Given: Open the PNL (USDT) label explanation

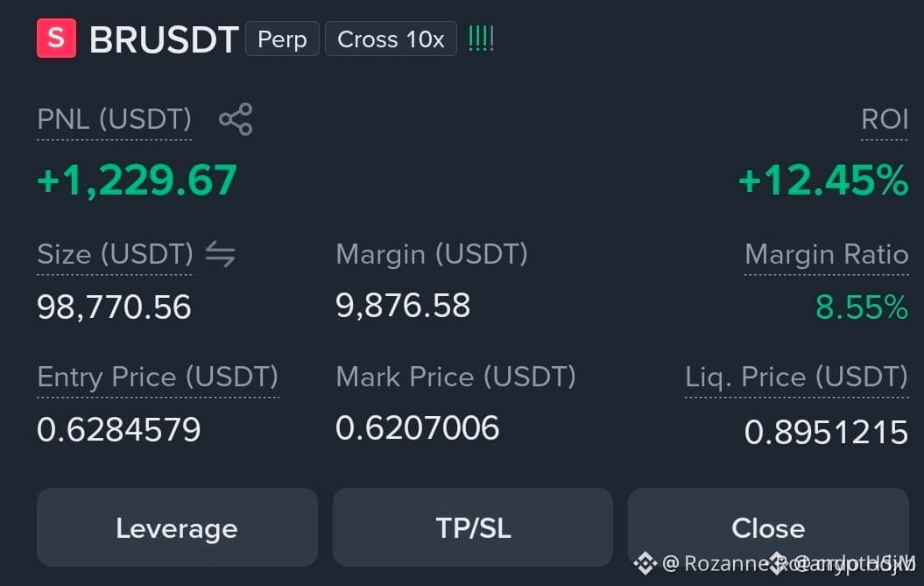Looking at the screenshot, I should pos(115,120).
